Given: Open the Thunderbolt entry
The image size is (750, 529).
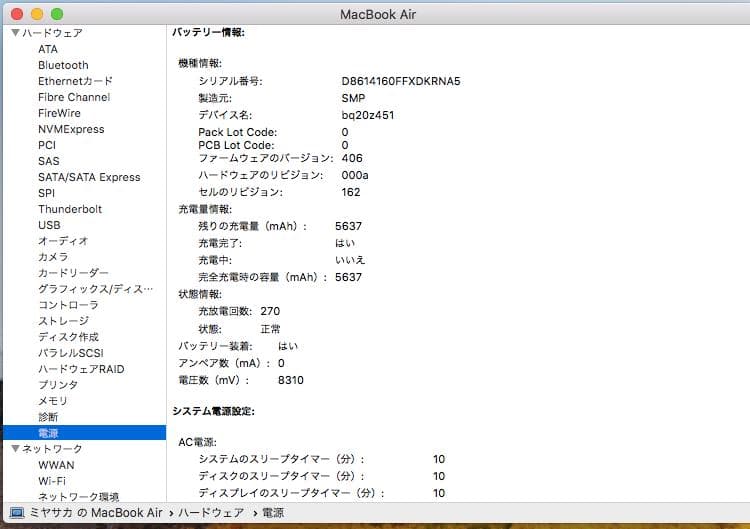Looking at the screenshot, I should (70, 209).
